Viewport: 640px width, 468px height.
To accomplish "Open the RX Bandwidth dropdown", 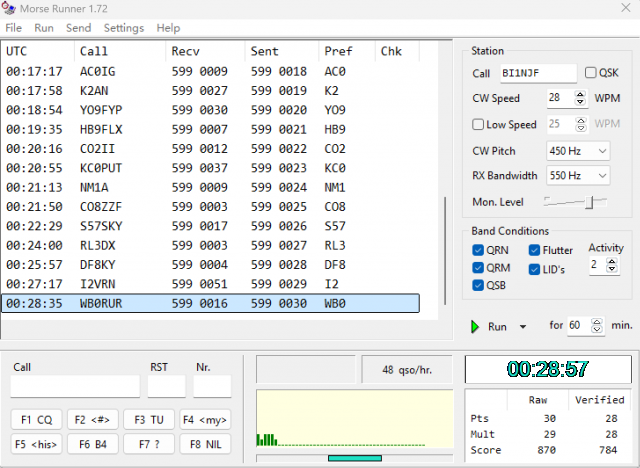I will click(578, 175).
